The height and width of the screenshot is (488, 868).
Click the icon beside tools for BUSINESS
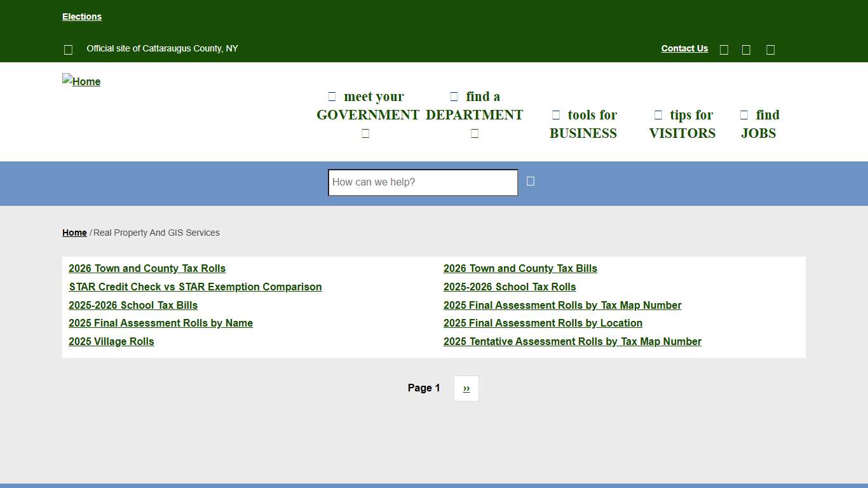555,114
